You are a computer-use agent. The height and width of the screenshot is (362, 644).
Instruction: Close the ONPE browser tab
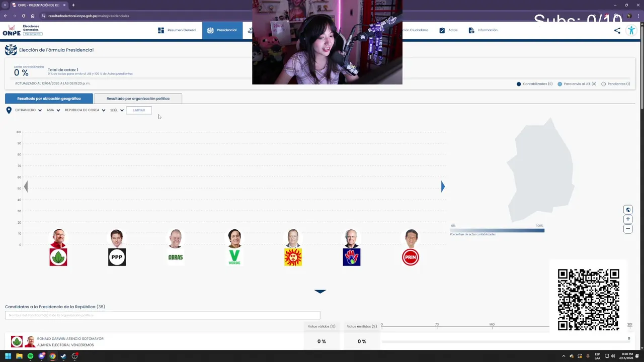[x=65, y=5]
